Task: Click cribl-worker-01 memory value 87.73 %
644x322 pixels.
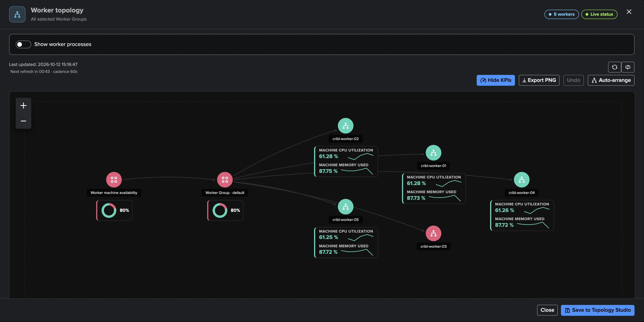Action: click(416, 198)
